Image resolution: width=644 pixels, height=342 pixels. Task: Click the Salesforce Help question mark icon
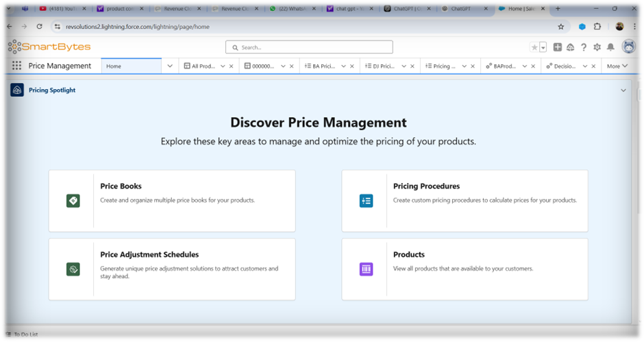[584, 47]
